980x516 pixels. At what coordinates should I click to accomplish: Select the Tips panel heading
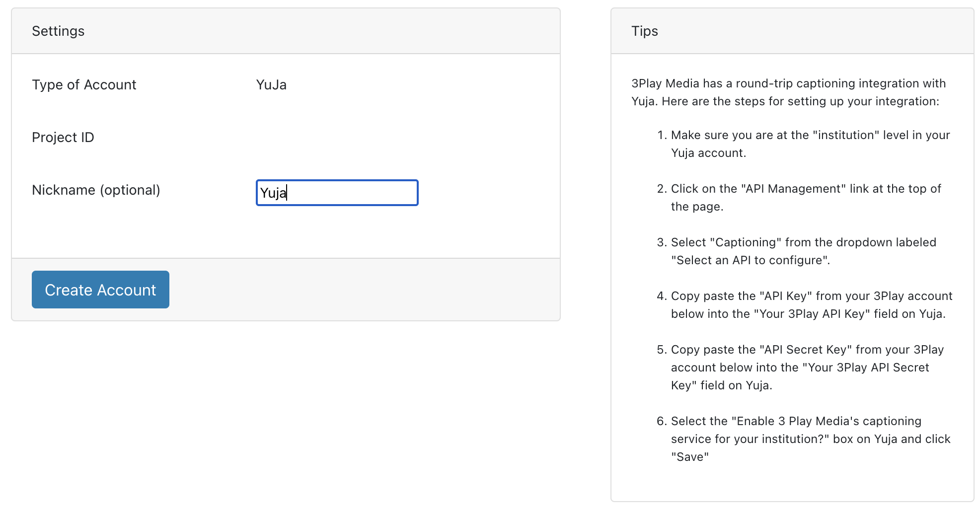[x=644, y=31]
